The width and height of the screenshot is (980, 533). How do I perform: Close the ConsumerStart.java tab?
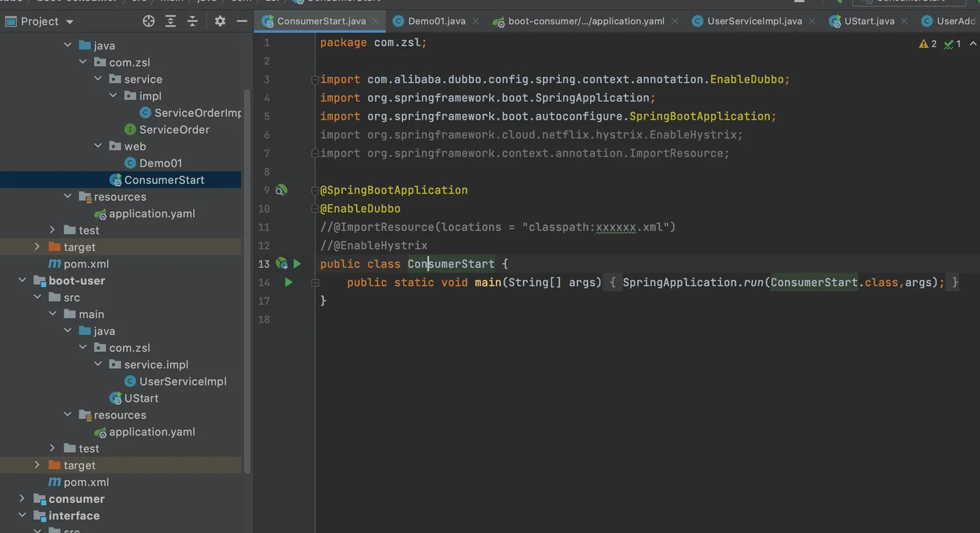tap(376, 21)
